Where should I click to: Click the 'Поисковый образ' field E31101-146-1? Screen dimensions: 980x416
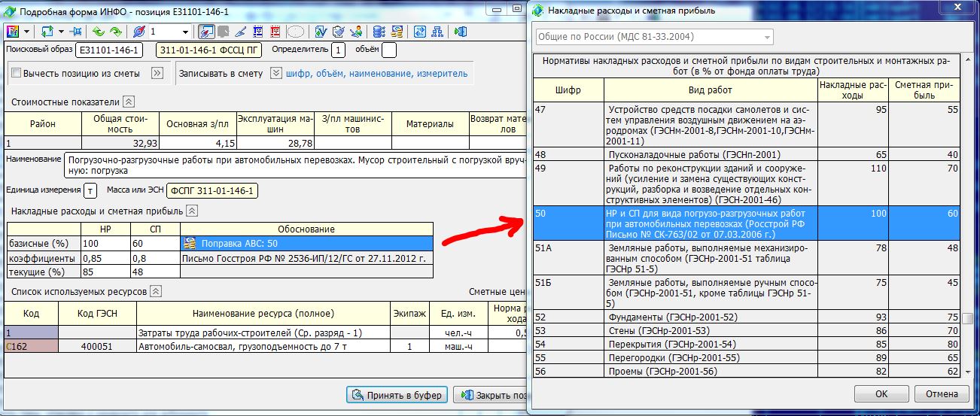[109, 50]
